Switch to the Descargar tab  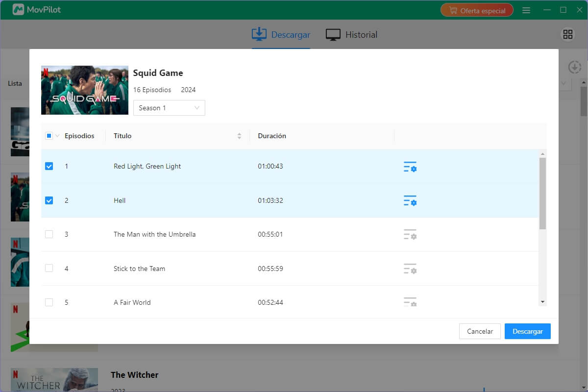[x=281, y=35]
